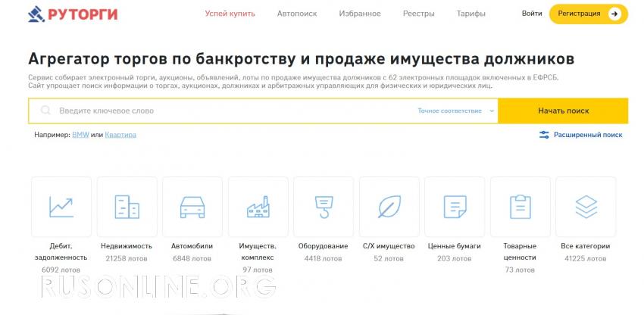This screenshot has height=315, width=644.
Task: Open the С/Х имущество leaf icon
Action: [389, 207]
